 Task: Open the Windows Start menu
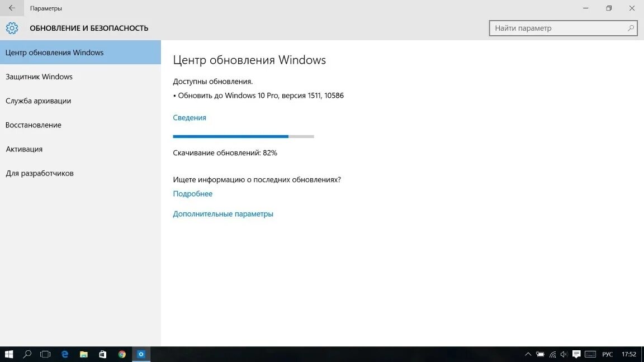pos(8,354)
